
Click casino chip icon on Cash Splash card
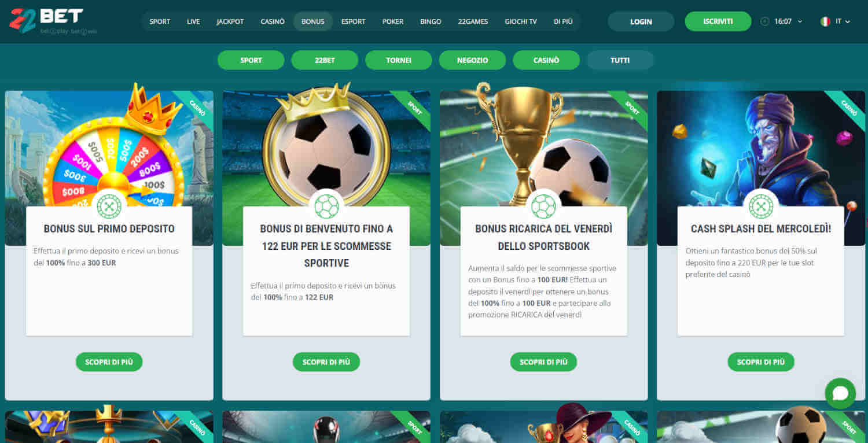(x=761, y=206)
